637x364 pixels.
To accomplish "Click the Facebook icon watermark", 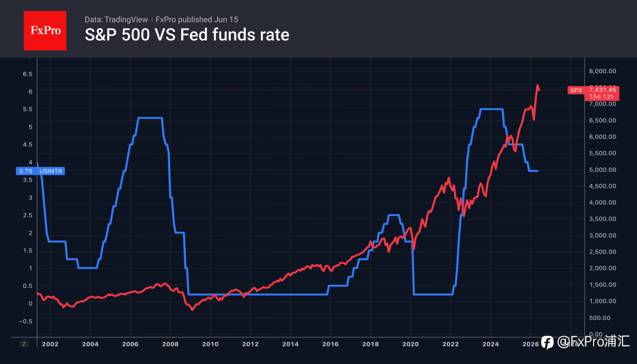I will pyautogui.click(x=547, y=342).
